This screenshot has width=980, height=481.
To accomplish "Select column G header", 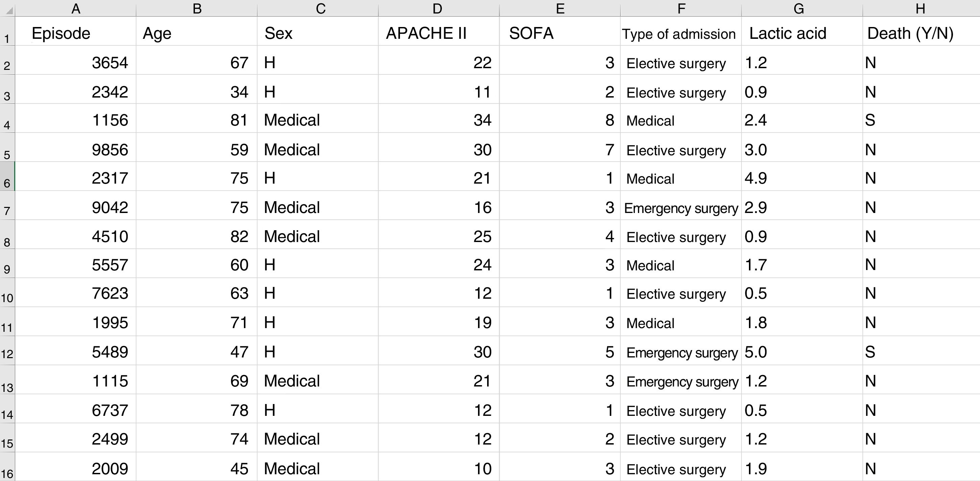I will click(x=799, y=8).
